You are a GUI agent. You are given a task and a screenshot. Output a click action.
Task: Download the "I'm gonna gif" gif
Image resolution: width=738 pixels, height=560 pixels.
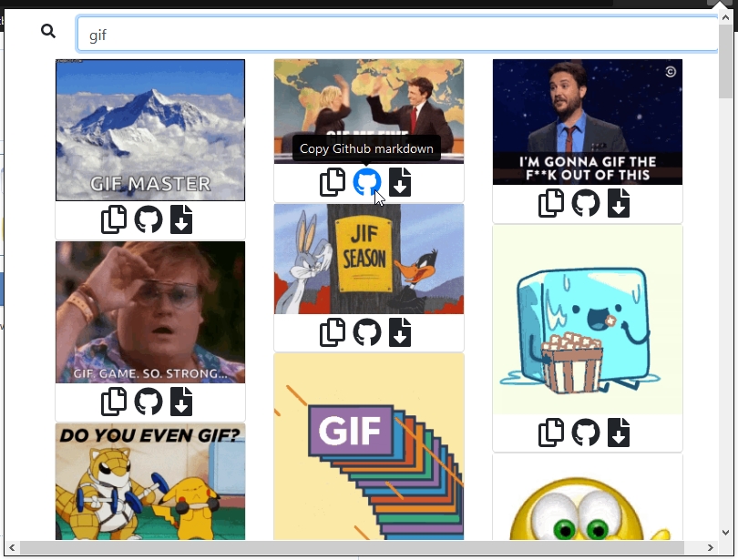[x=619, y=203]
